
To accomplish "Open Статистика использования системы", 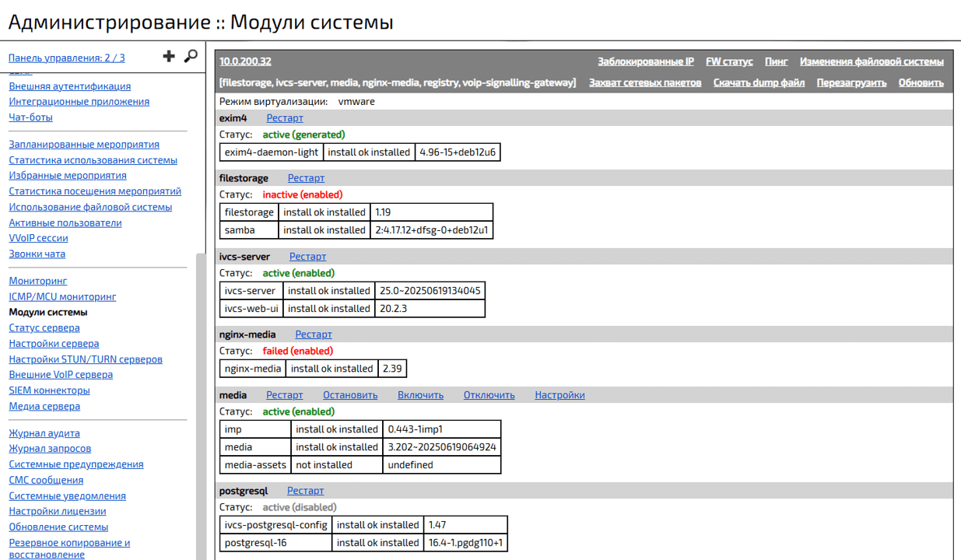I will (x=93, y=160).
